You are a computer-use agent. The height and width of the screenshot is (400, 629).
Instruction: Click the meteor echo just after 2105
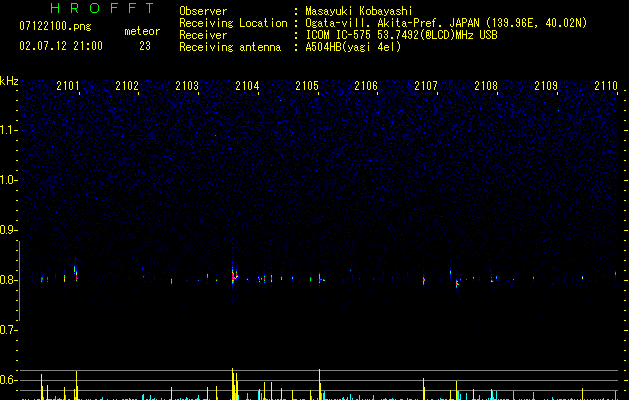tap(321, 278)
